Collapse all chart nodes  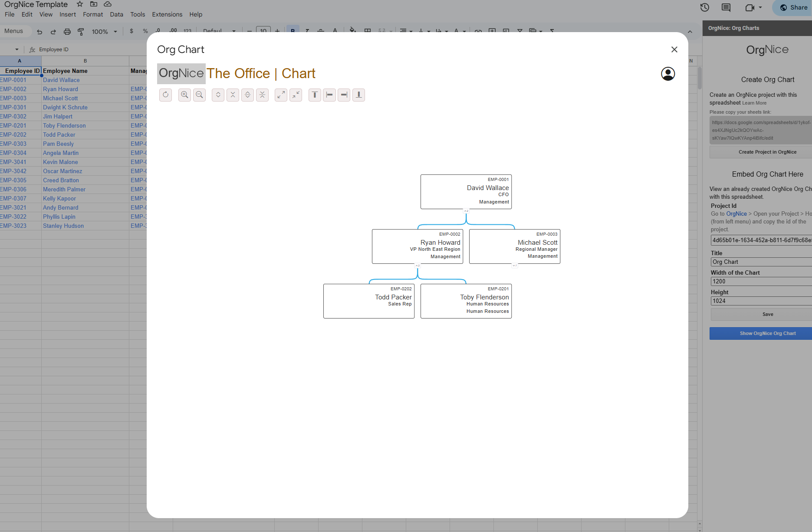click(x=263, y=95)
